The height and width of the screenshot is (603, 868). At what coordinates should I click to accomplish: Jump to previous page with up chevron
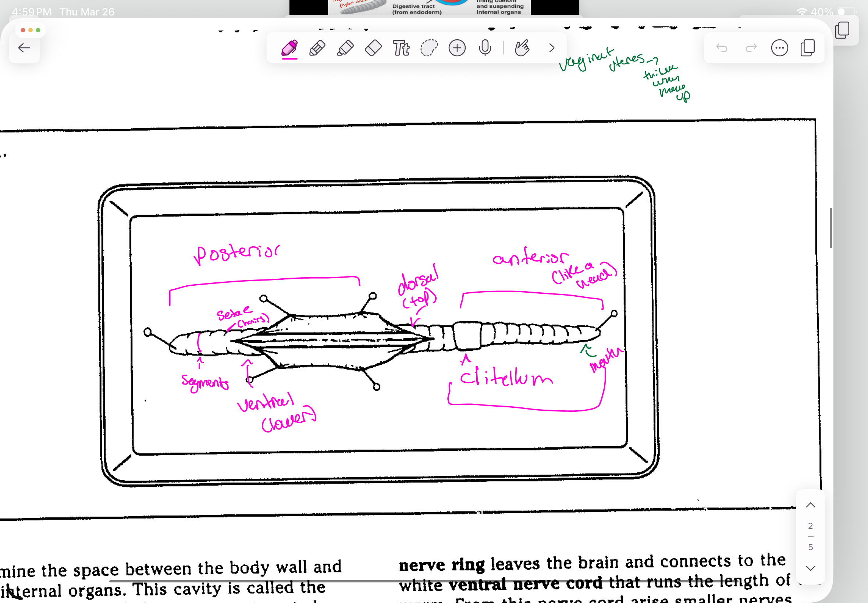(810, 505)
